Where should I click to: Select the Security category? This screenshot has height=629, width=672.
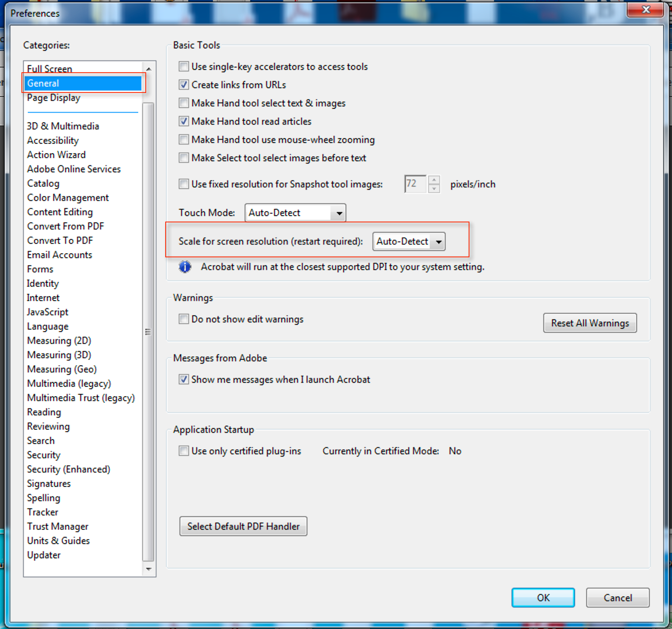pos(44,455)
